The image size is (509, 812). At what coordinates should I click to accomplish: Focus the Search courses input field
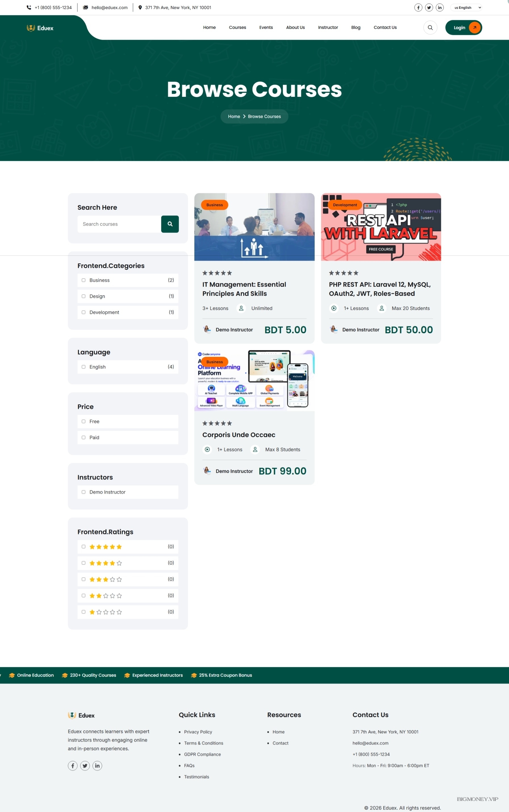119,224
